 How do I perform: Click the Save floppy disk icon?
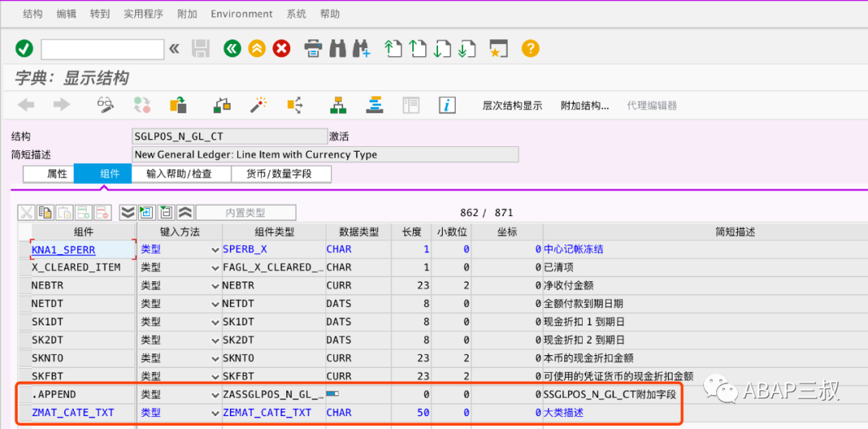200,49
